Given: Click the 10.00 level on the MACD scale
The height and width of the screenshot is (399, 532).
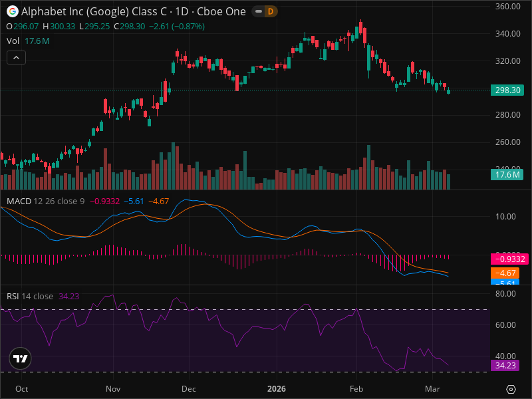Looking at the screenshot, I should click(505, 217).
